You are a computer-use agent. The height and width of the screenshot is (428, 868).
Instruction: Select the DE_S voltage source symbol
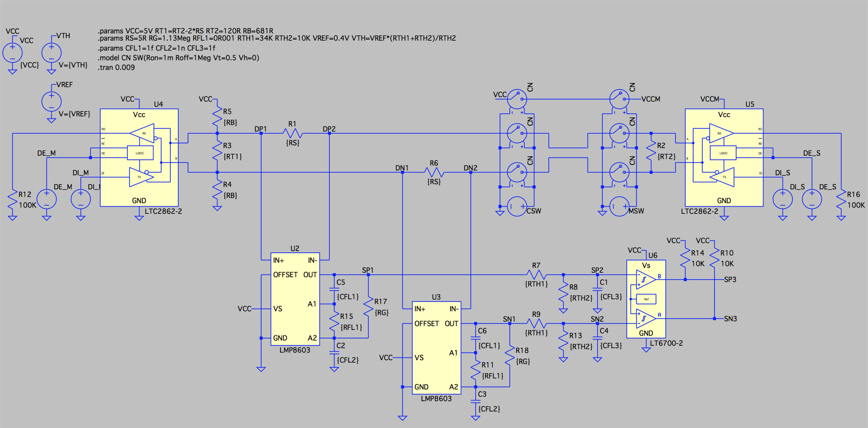coord(812,199)
